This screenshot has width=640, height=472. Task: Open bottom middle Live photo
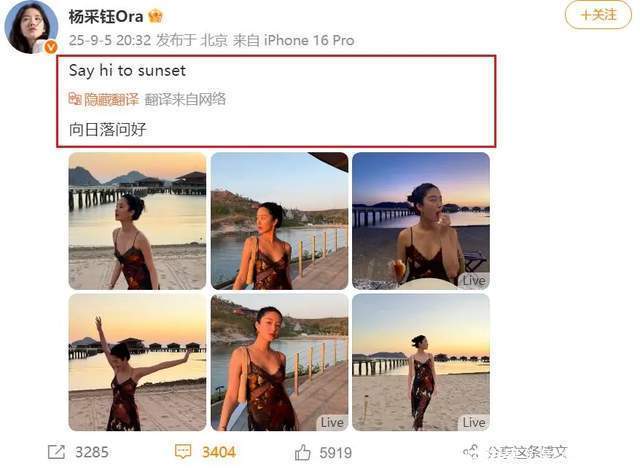pyautogui.click(x=279, y=362)
